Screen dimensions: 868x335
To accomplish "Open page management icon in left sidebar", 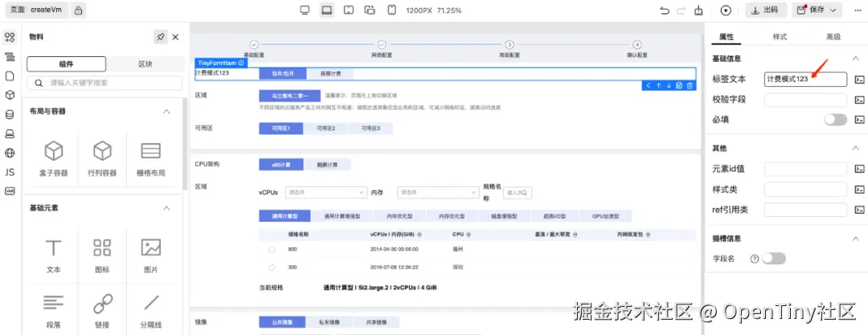I will tap(10, 76).
